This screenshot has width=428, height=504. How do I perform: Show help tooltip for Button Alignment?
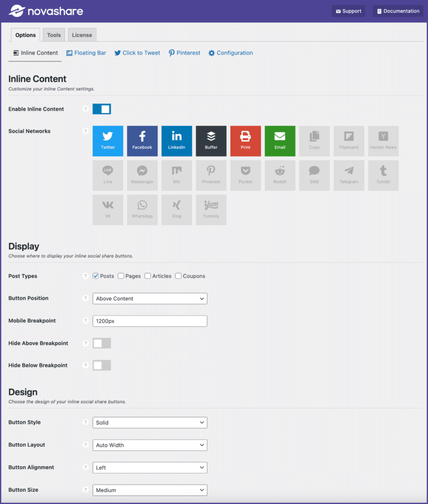pyautogui.click(x=85, y=468)
